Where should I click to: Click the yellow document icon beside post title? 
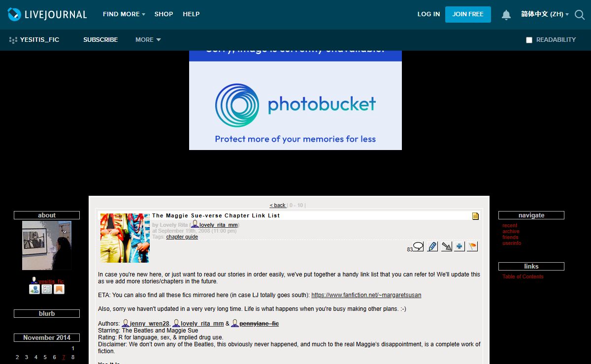click(475, 216)
